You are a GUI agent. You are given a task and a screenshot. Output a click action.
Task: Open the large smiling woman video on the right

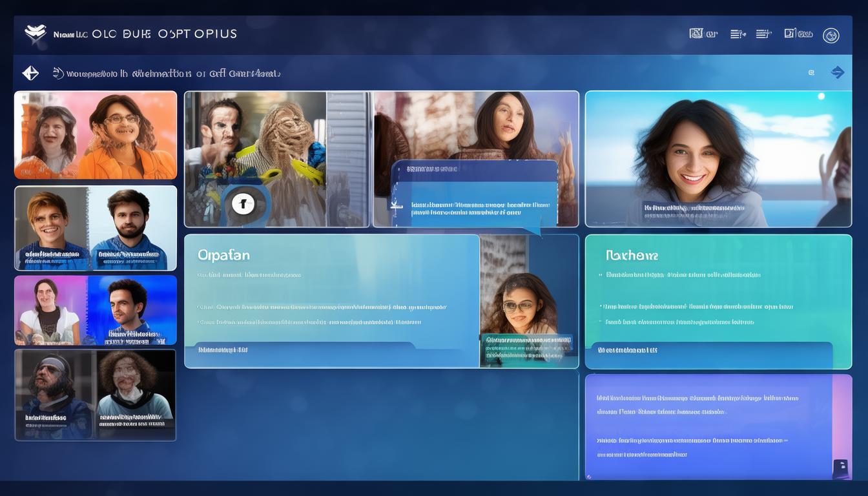pos(718,159)
